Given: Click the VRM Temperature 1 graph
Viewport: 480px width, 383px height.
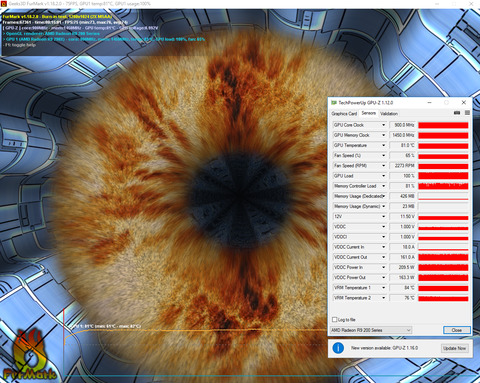Looking at the screenshot, I should tap(443, 288).
